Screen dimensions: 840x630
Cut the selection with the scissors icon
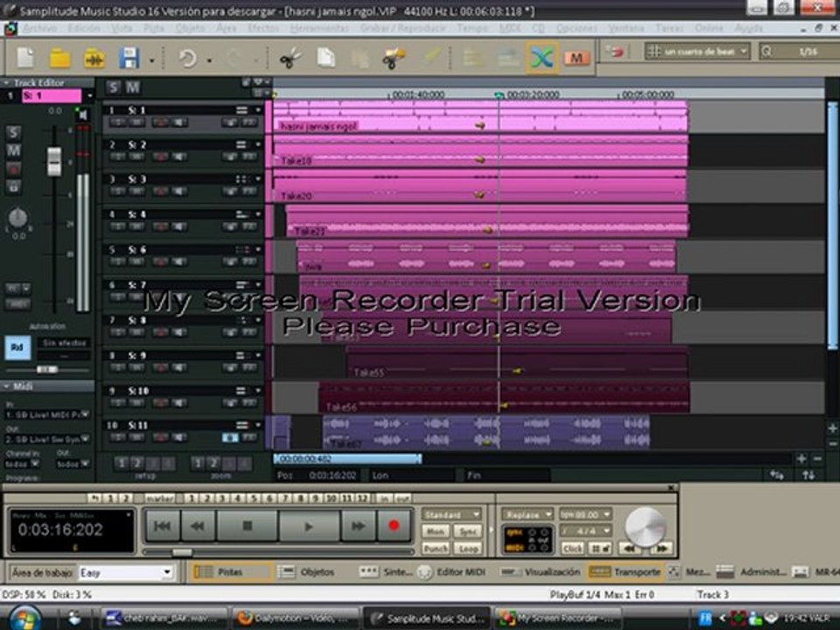[x=290, y=58]
